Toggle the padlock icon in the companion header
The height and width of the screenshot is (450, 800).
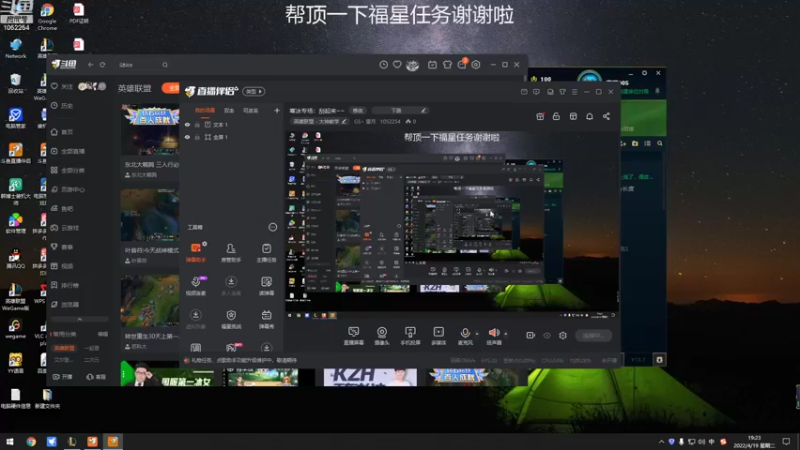click(556, 116)
